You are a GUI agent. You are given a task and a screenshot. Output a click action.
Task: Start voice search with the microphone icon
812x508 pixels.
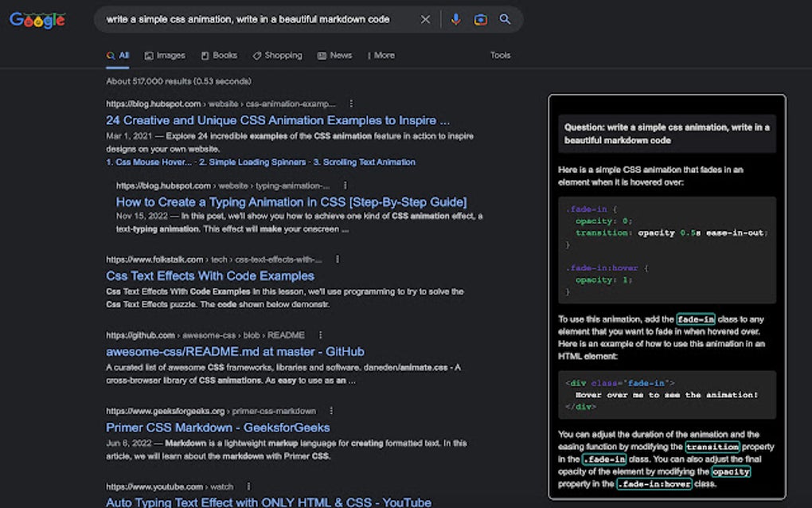(x=455, y=19)
